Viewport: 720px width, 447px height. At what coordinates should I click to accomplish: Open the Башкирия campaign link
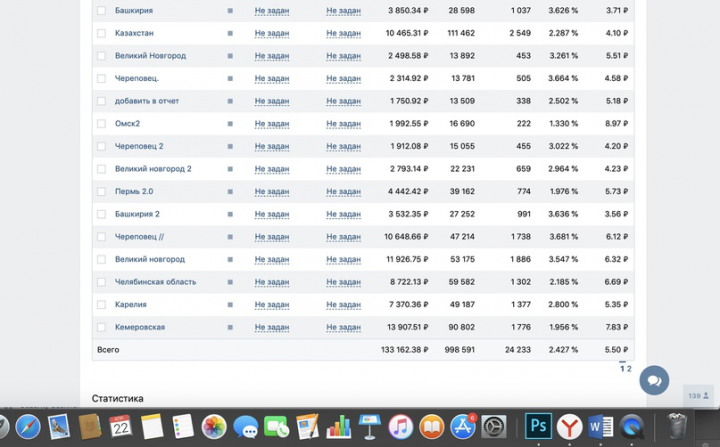click(134, 10)
